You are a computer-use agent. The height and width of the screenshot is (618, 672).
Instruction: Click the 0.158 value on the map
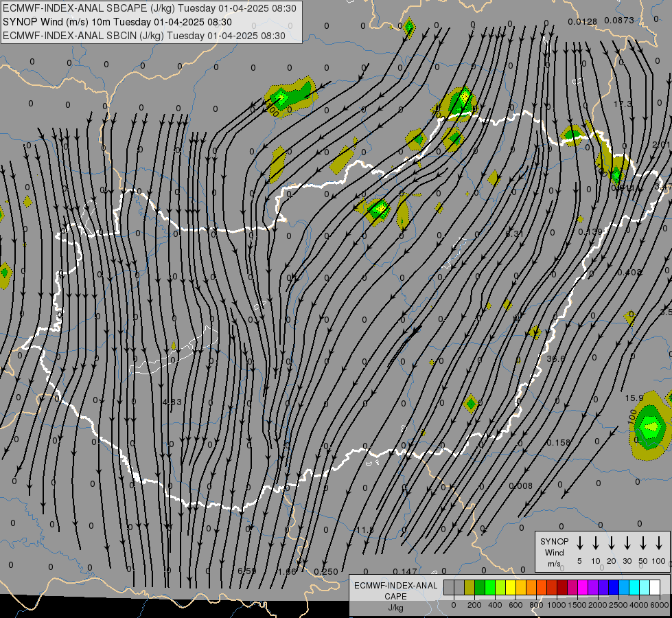coord(559,442)
